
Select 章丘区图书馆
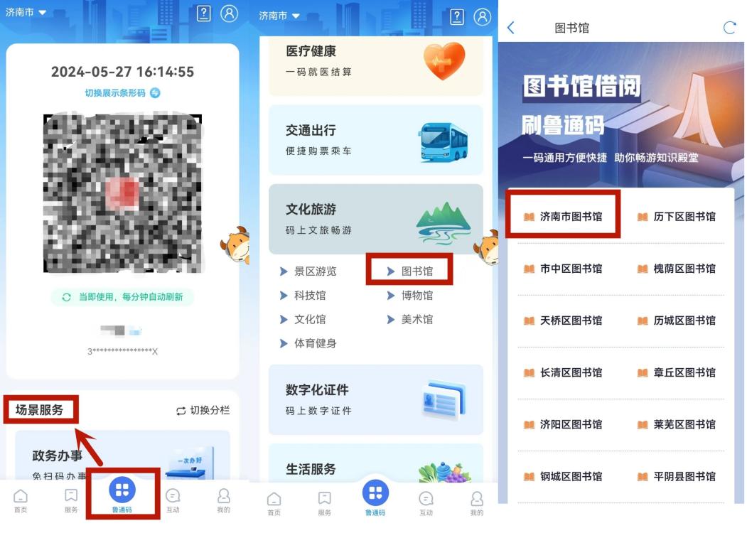tap(677, 372)
